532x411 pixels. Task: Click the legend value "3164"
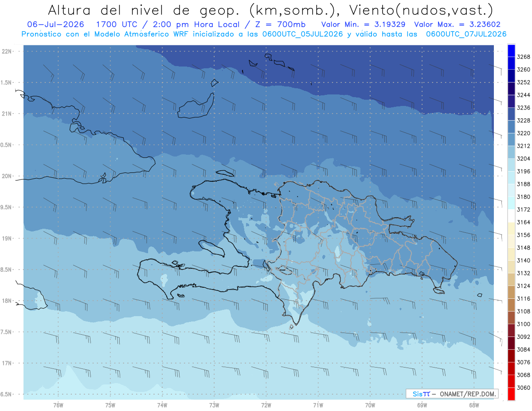[524, 222]
